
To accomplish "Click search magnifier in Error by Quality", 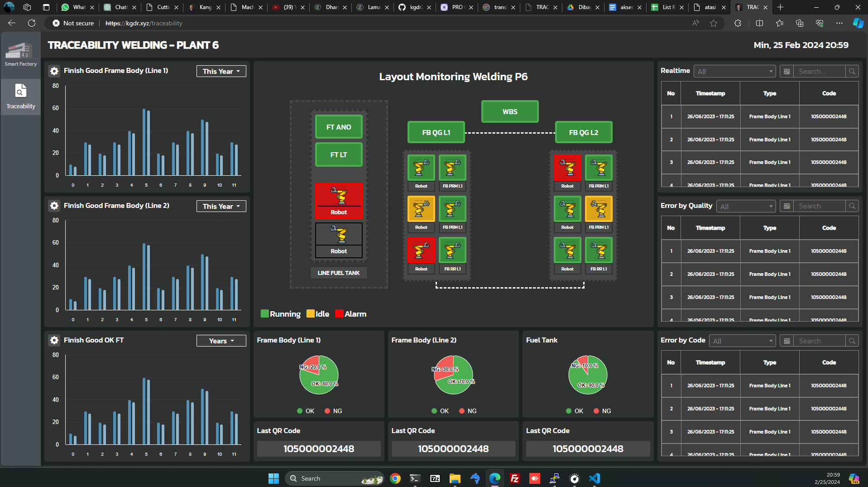I will click(852, 206).
